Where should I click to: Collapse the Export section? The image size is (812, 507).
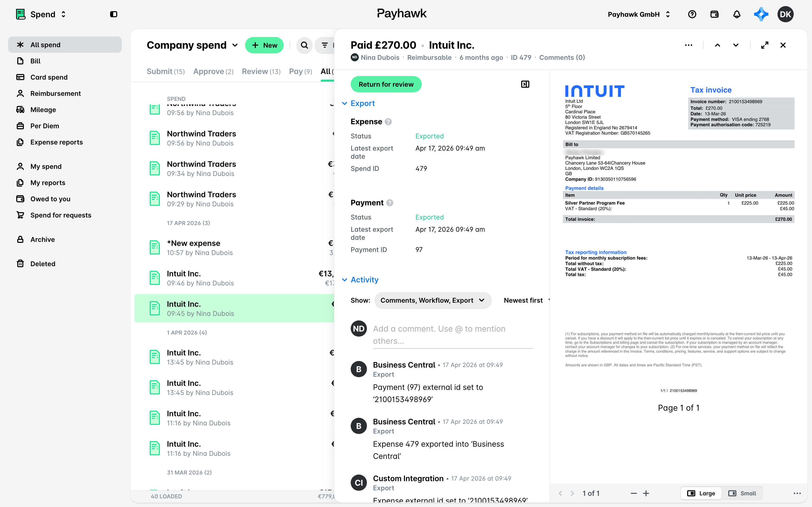click(358, 103)
